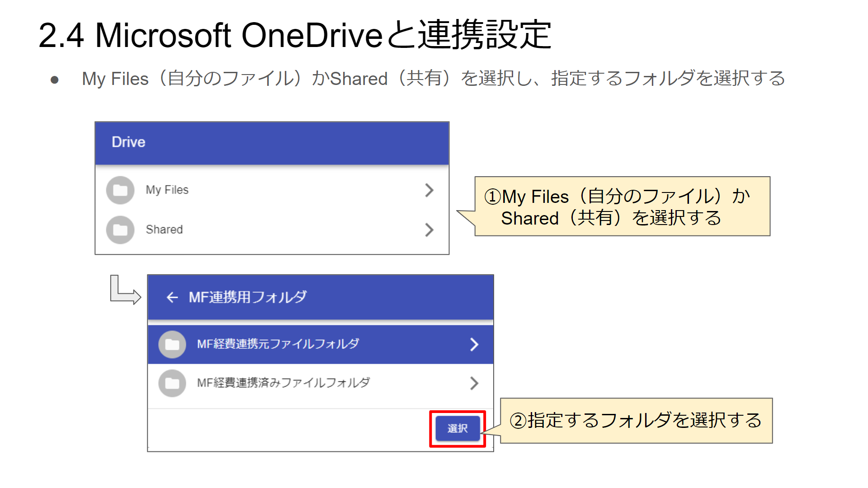
Task: Click the MF連携用フォルダ header title
Action: pos(248,297)
